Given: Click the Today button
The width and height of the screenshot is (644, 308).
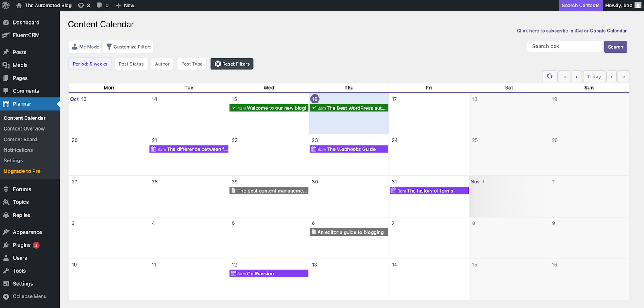Looking at the screenshot, I should 594,76.
